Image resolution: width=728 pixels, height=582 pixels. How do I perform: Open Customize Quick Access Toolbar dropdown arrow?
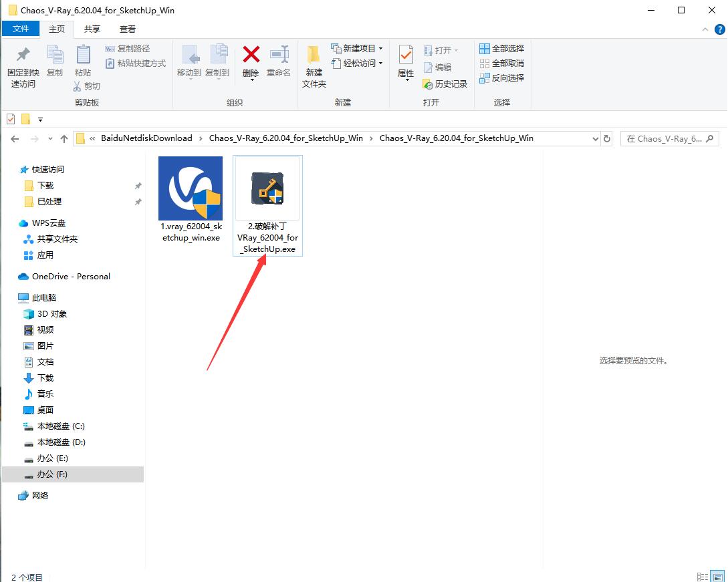click(x=40, y=120)
